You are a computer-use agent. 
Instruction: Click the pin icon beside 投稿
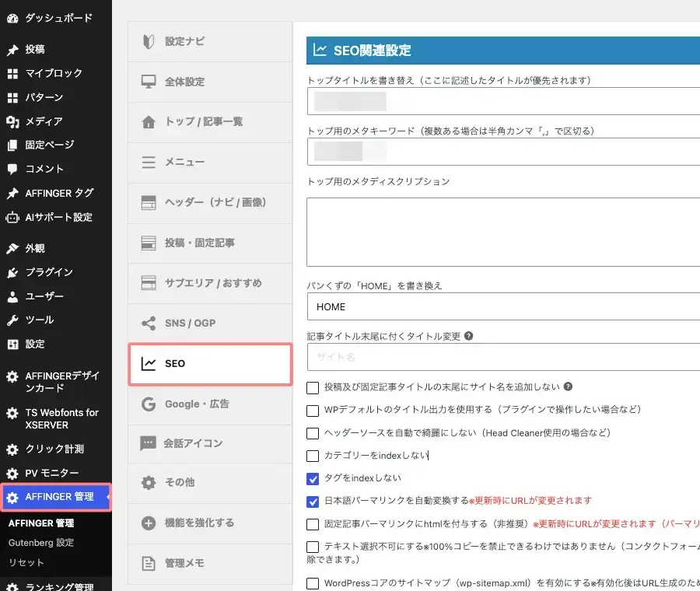(12, 50)
